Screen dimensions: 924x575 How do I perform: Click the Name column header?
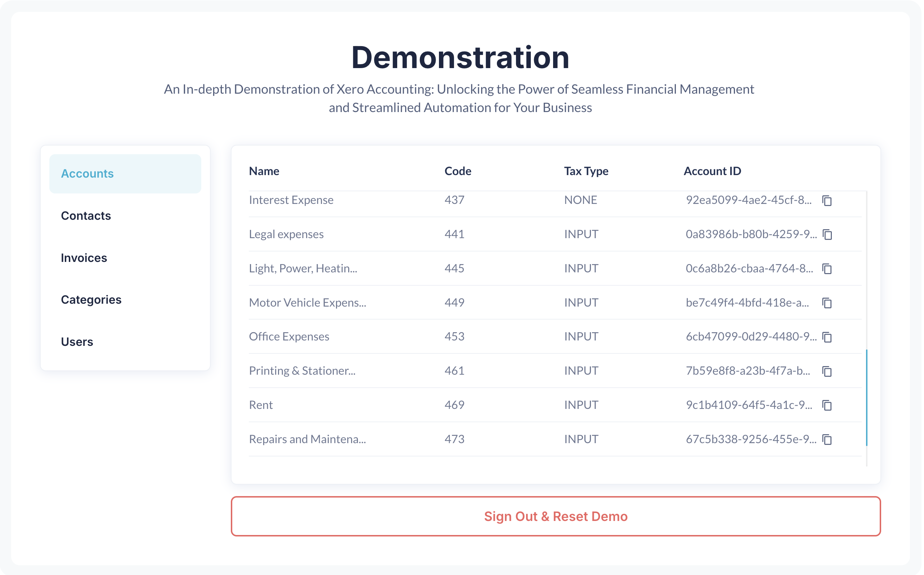coord(265,171)
